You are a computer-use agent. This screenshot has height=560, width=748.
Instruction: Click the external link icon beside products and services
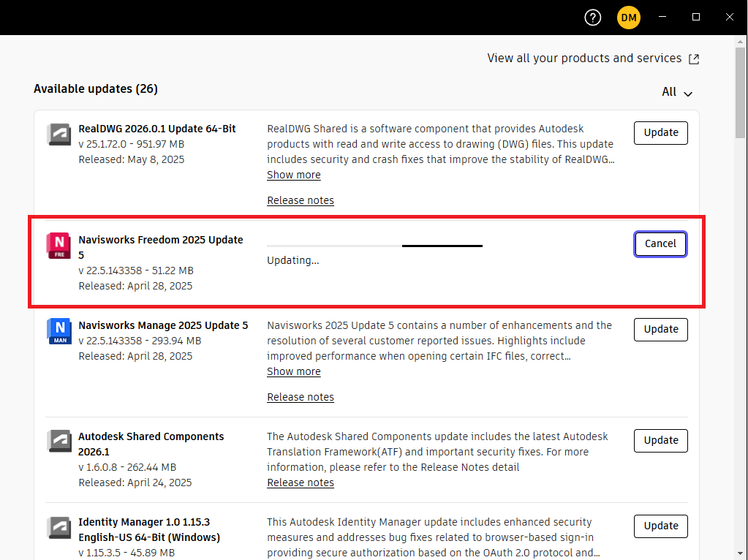(693, 58)
